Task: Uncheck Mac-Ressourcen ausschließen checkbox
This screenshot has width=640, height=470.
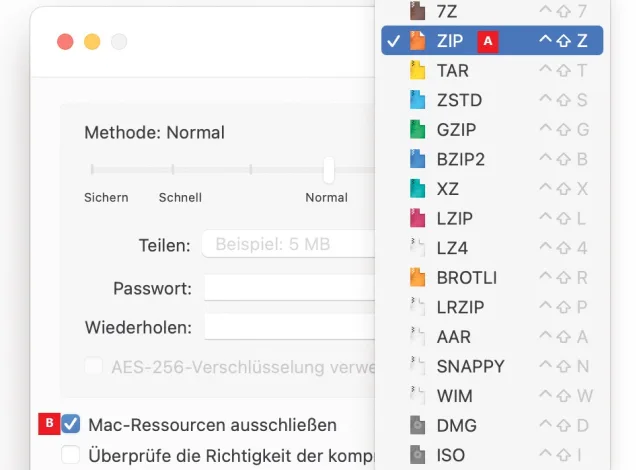Action: click(71, 425)
